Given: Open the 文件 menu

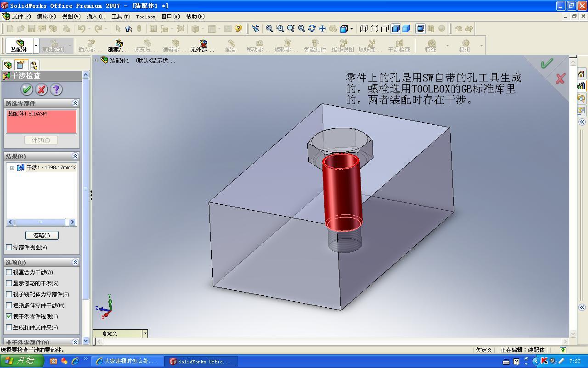Looking at the screenshot, I should coord(21,17).
